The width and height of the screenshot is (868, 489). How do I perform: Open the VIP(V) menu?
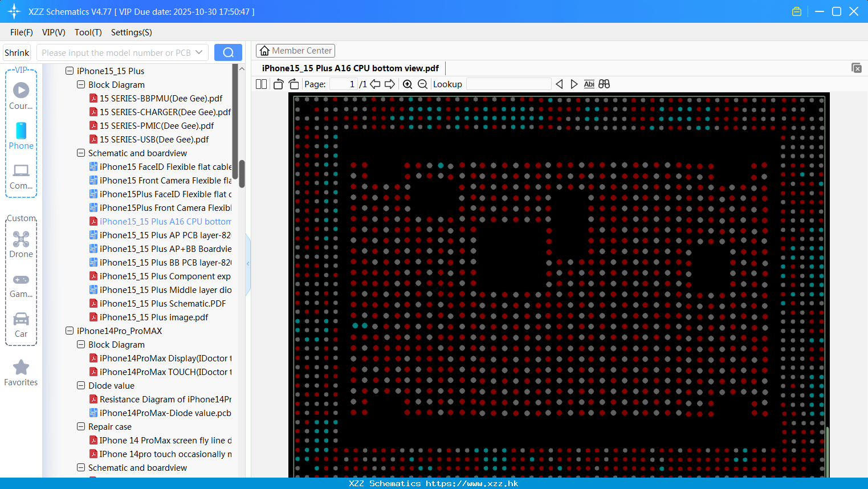click(x=54, y=32)
